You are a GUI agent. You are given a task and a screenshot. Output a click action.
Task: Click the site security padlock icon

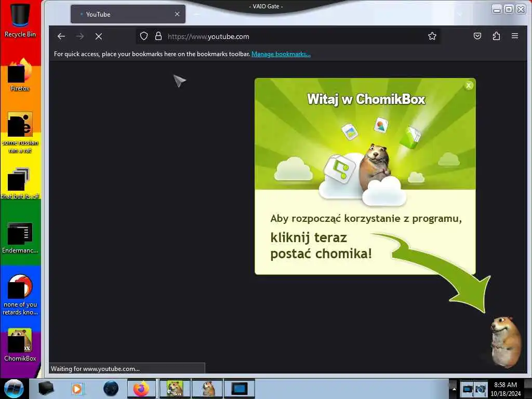[x=158, y=36]
